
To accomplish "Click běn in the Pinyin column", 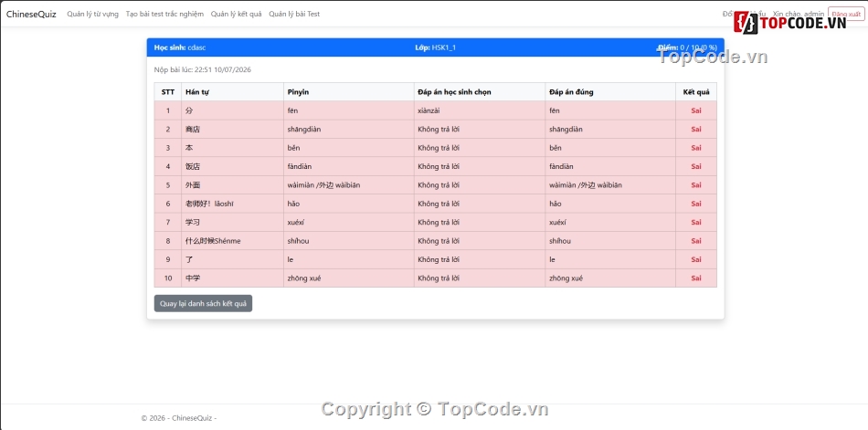I will click(294, 148).
